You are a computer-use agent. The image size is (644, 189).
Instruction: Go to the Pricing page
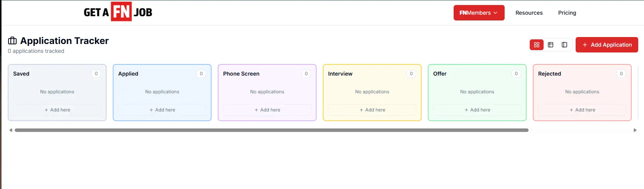pos(567,13)
